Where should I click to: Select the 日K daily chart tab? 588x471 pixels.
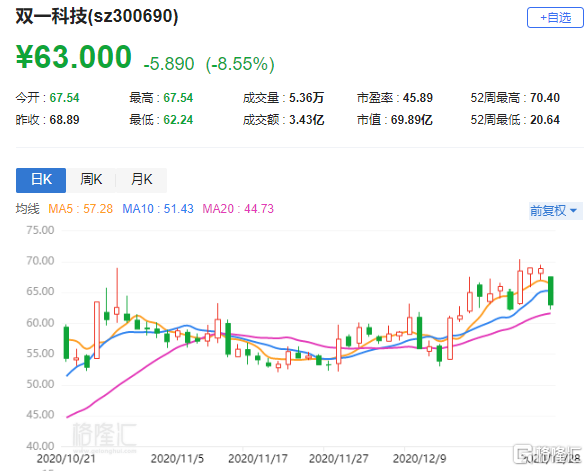tap(41, 180)
